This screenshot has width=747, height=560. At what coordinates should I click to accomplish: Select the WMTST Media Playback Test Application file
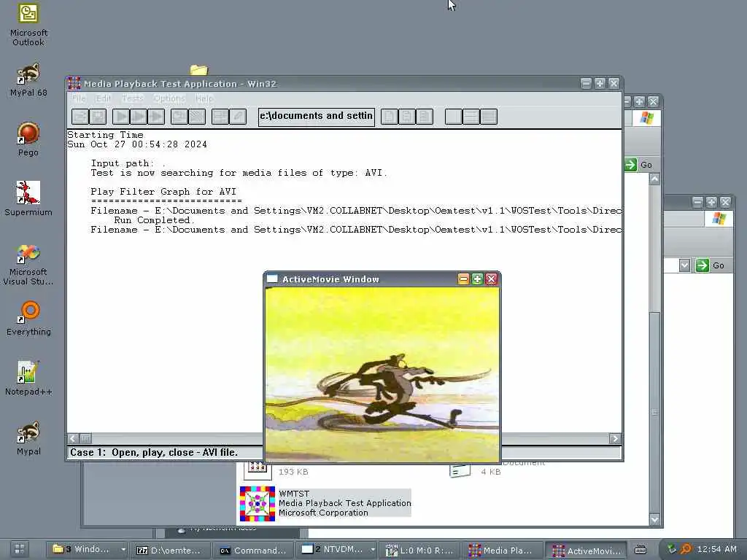pos(325,503)
